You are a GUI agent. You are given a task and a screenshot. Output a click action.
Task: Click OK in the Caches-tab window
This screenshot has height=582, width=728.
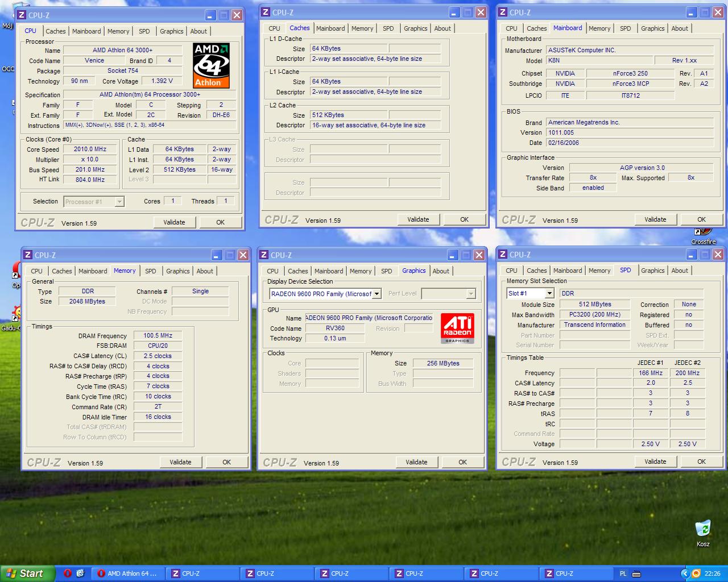click(x=465, y=219)
